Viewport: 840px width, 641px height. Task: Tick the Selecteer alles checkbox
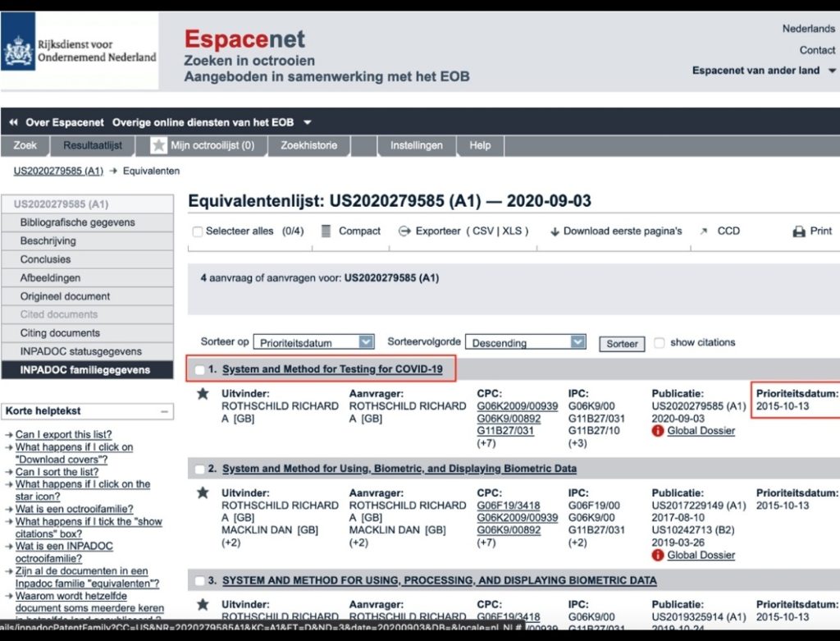click(197, 231)
